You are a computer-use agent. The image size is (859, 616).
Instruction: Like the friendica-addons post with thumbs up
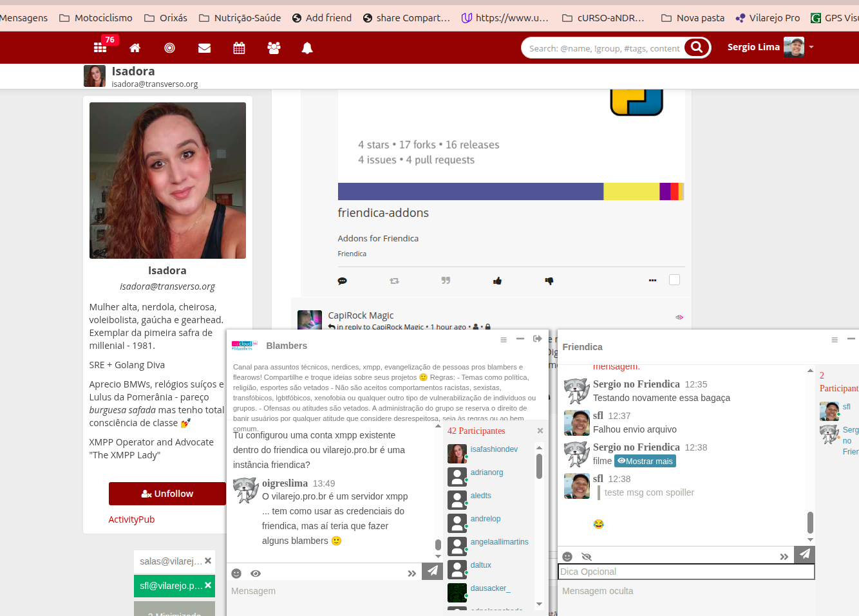coord(497,281)
